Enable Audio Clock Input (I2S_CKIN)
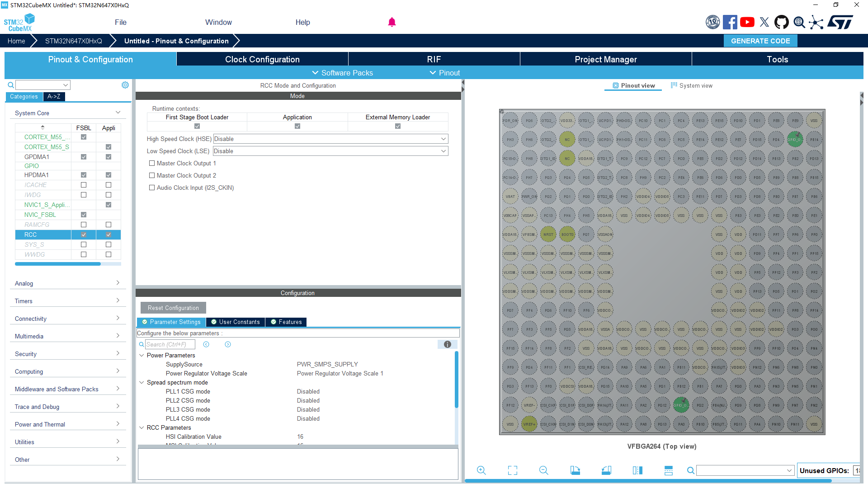 click(152, 188)
